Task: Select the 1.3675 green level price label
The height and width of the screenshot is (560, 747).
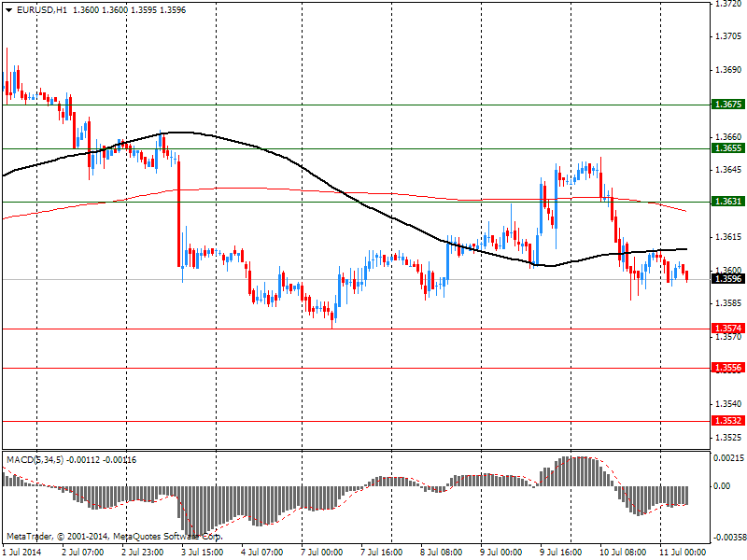Action: (x=728, y=105)
